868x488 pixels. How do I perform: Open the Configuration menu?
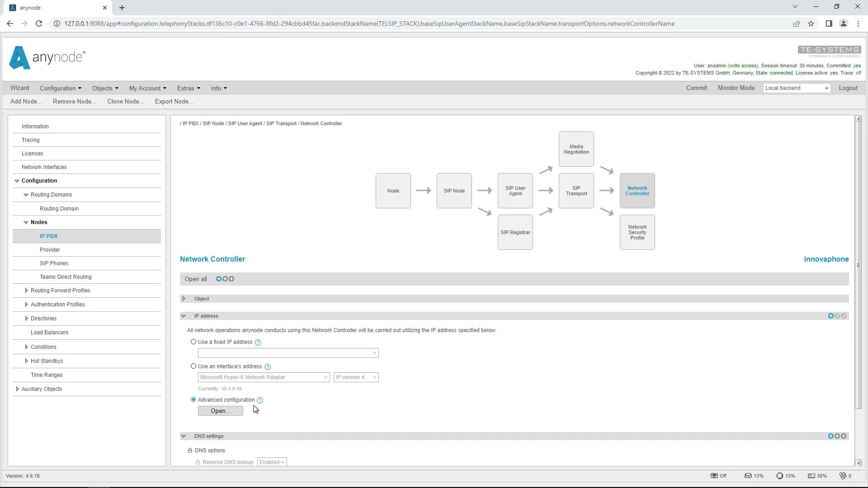point(61,88)
